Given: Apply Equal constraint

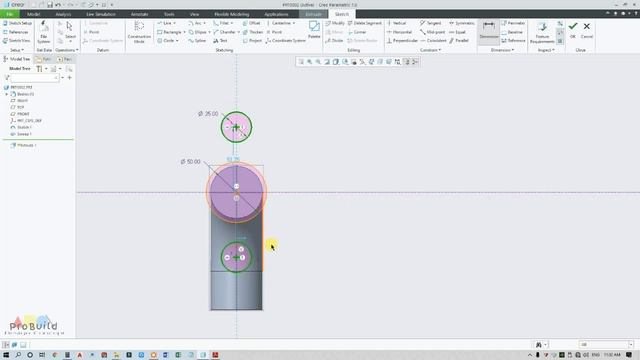Looking at the screenshot, I should pos(457,32).
